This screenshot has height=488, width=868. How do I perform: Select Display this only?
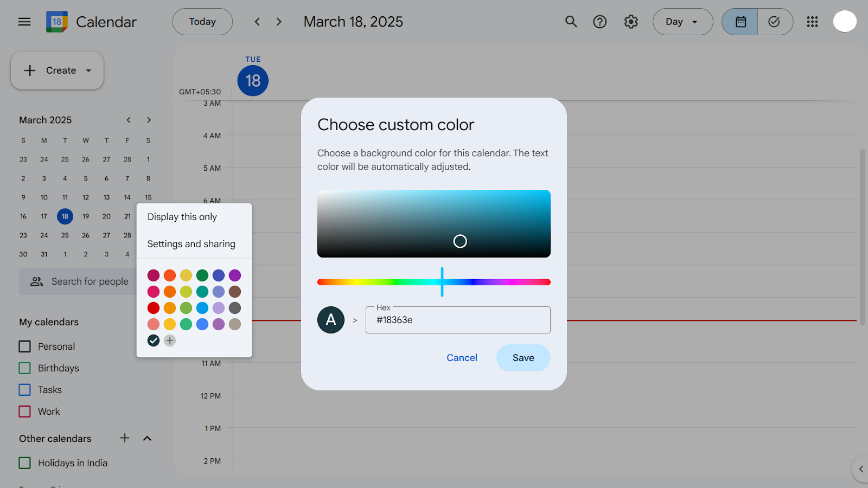pos(182,217)
